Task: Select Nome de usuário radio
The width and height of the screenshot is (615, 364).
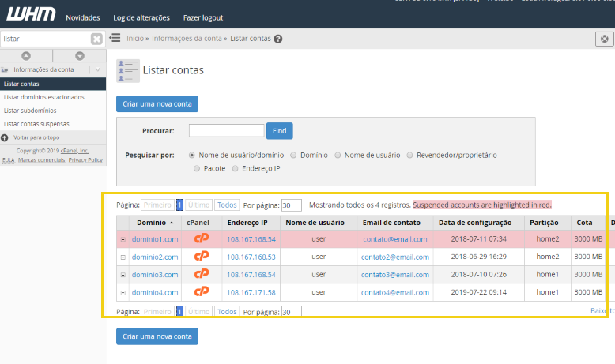Action: (x=338, y=156)
